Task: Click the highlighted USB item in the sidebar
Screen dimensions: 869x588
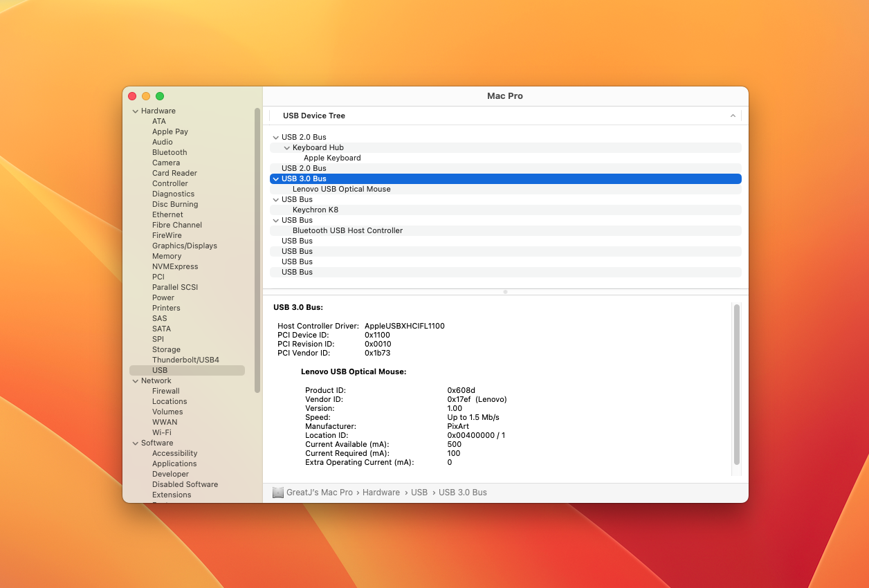Action: tap(187, 370)
